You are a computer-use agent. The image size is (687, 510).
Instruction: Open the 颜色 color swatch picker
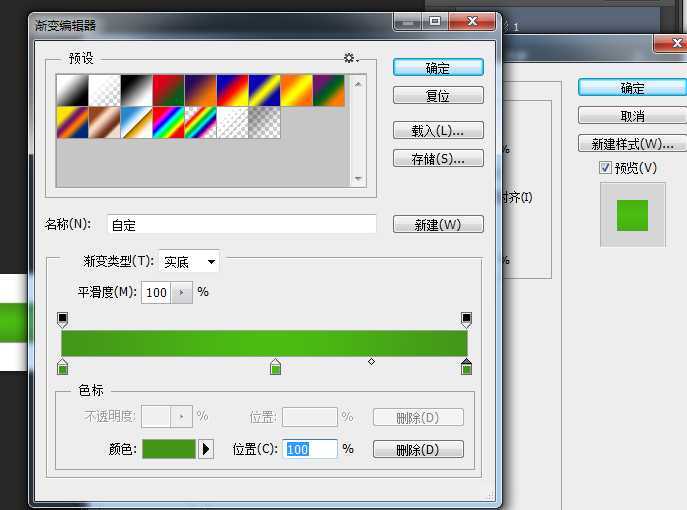coord(169,449)
